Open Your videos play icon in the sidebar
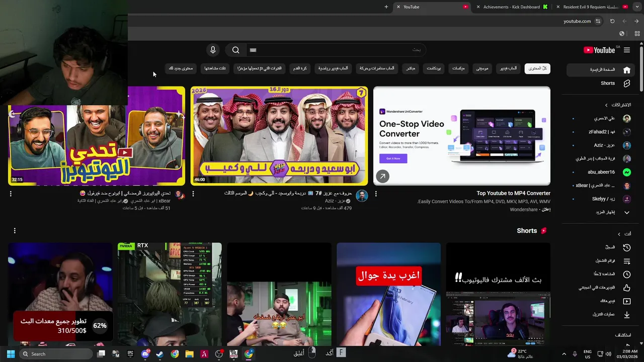Image resolution: width=644 pixels, height=362 pixels. pyautogui.click(x=626, y=301)
